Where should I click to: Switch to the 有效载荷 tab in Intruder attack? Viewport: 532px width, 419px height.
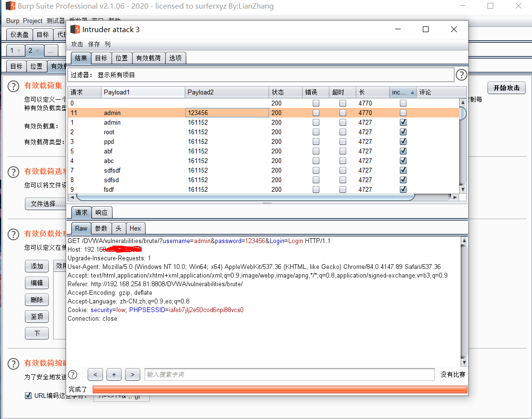coord(148,58)
